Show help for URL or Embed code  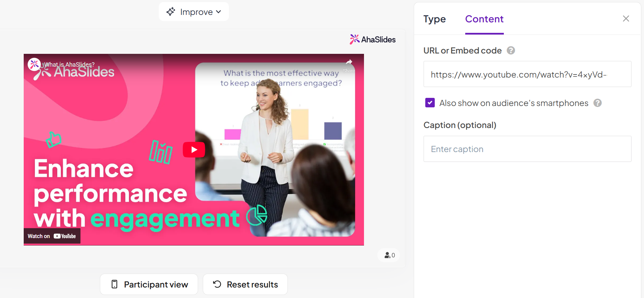(x=511, y=50)
